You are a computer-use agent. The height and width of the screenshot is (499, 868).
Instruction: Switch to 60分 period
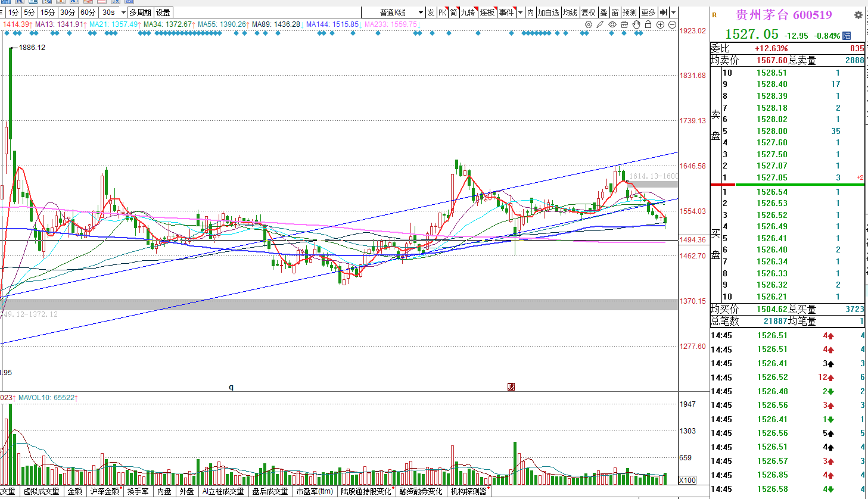88,12
